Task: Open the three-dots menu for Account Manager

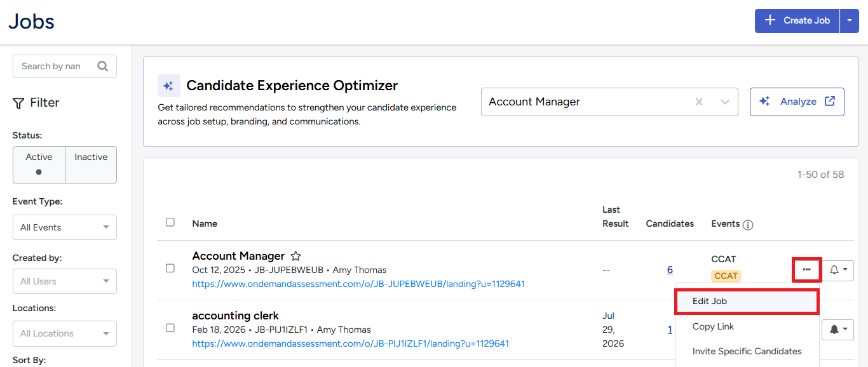Action: tap(806, 270)
